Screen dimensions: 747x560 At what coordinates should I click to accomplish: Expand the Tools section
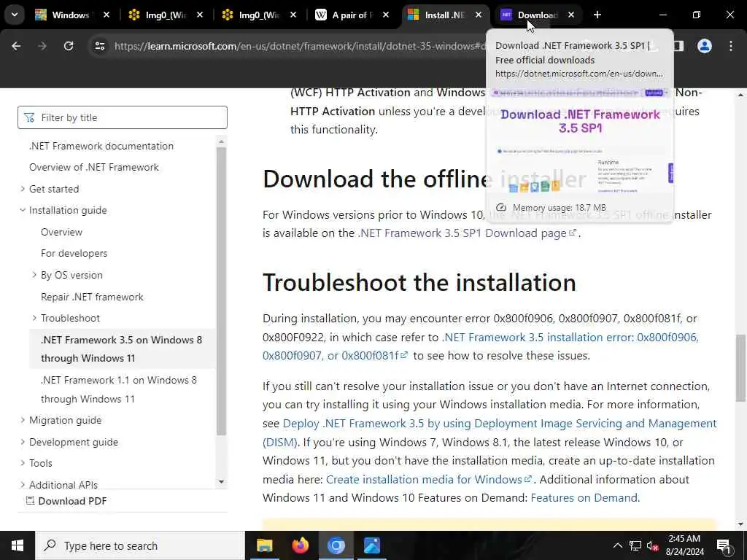[23, 463]
